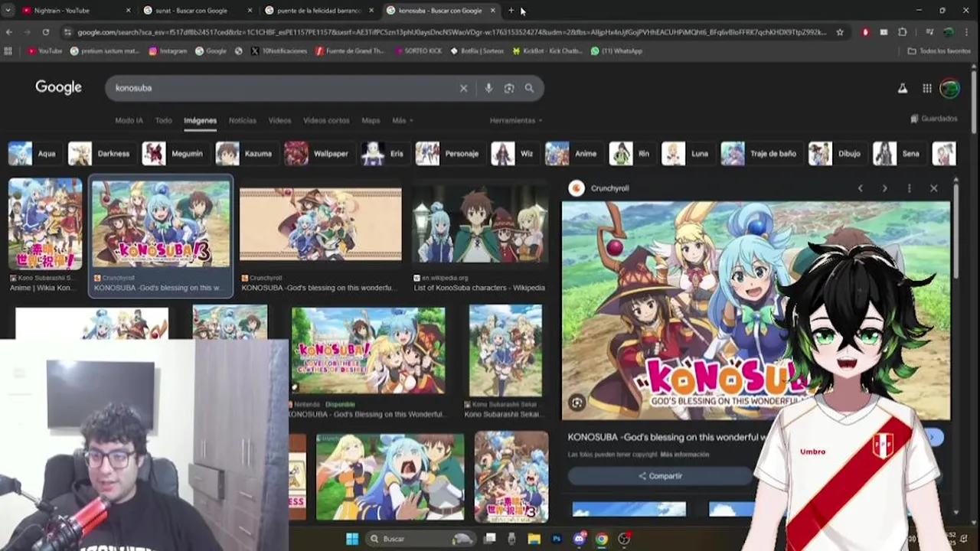
Task: Click the Chrome address bar URL
Action: (x=452, y=32)
